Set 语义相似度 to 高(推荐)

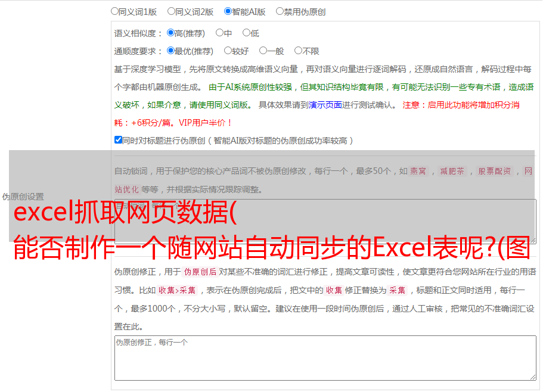coord(170,33)
